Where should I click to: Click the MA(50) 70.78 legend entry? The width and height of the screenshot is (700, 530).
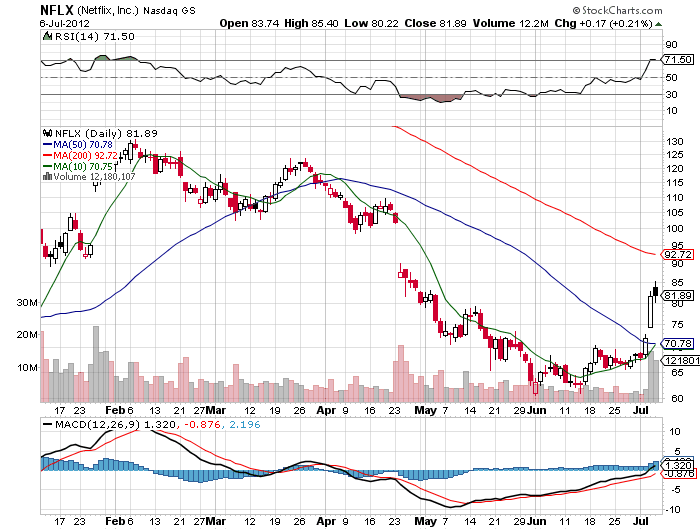[x=78, y=145]
